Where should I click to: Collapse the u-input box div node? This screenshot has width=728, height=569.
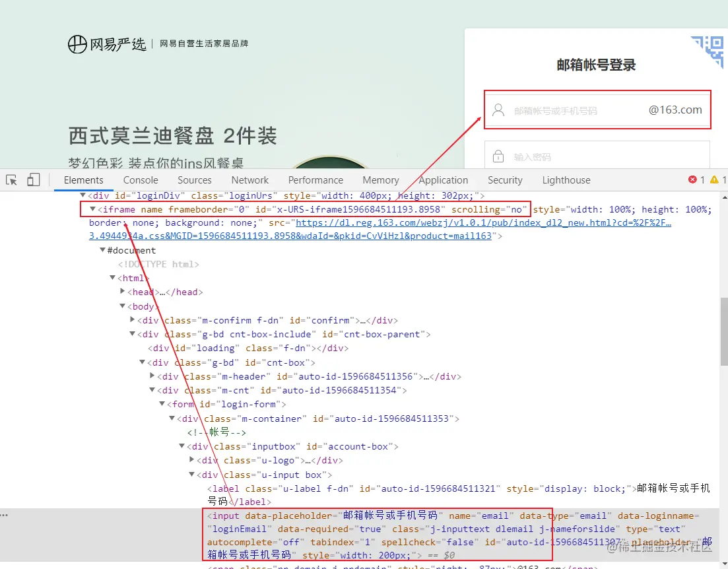(192, 475)
